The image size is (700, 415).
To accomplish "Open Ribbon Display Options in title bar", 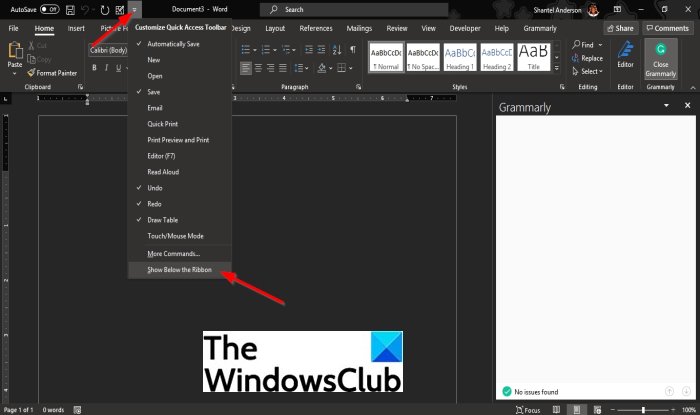I will (617, 9).
